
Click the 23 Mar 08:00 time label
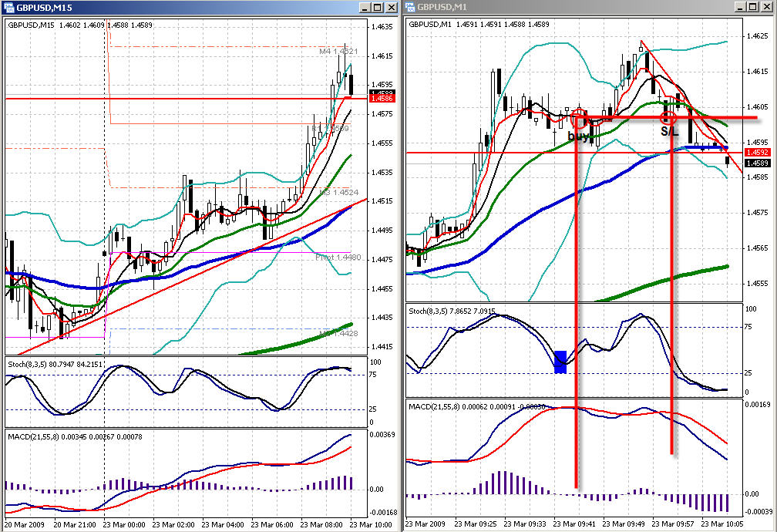coord(321,524)
